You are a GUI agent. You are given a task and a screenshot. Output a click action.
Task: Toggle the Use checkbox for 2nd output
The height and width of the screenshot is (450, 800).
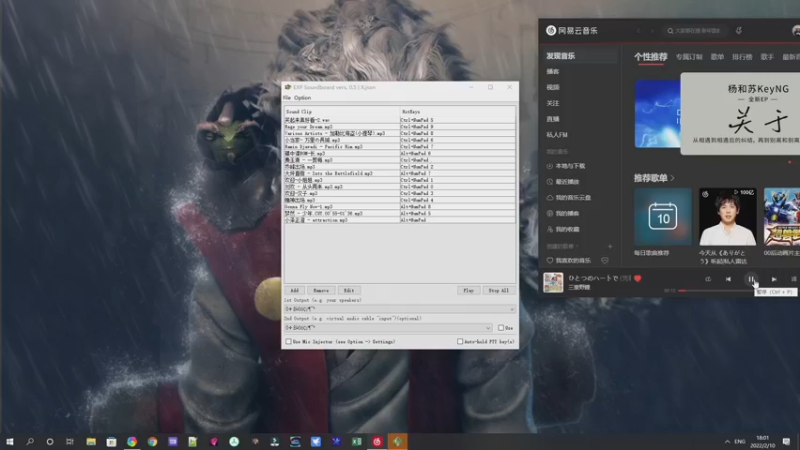pos(501,328)
